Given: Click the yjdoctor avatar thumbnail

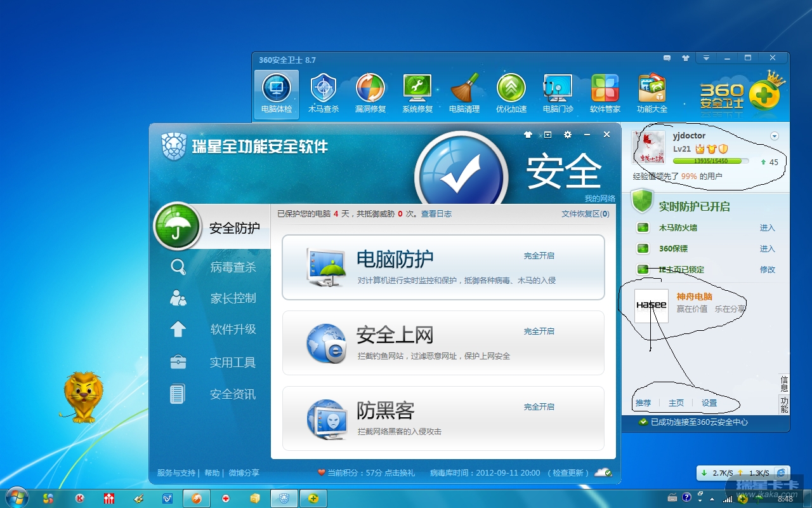Looking at the screenshot, I should [x=648, y=148].
